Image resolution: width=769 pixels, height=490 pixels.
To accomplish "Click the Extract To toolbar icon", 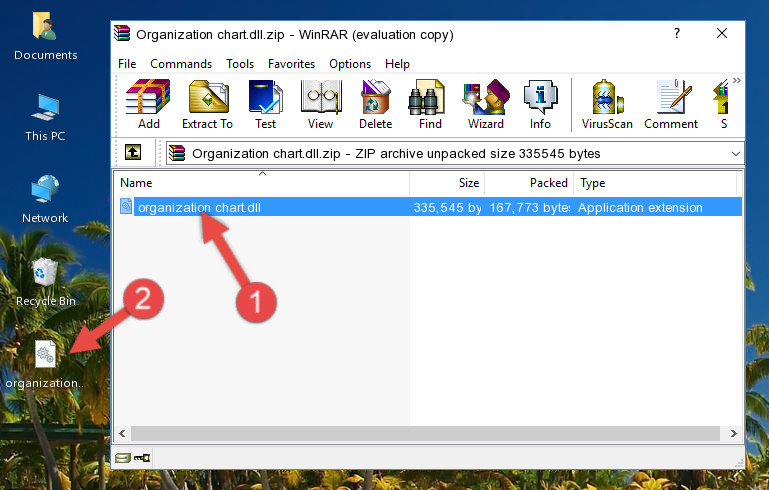I will point(207,104).
